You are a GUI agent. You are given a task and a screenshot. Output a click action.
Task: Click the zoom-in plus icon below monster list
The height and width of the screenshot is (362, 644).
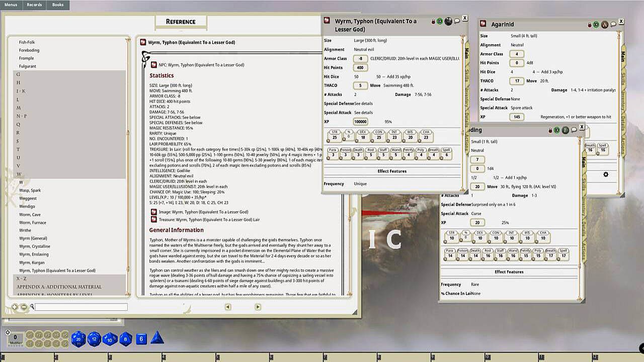[15, 307]
